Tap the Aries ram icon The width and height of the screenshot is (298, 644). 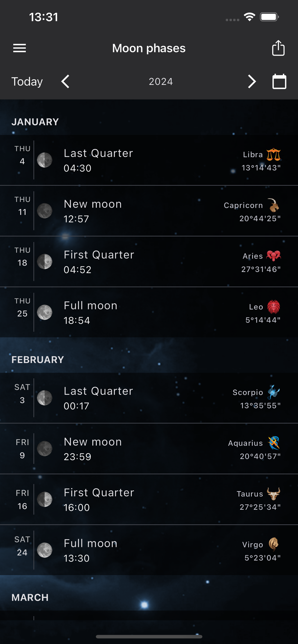pos(273,256)
